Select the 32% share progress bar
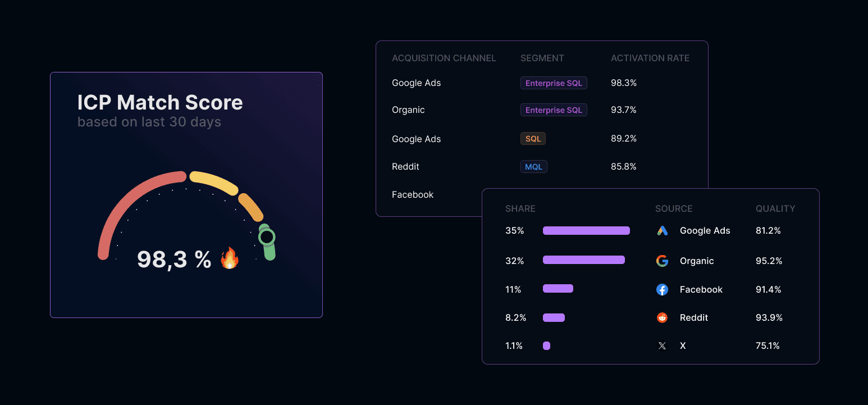 pyautogui.click(x=584, y=260)
